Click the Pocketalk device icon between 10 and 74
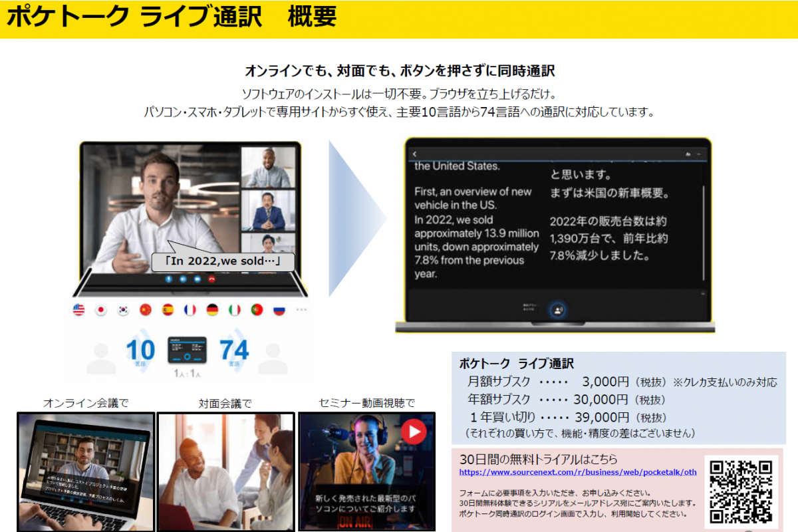This screenshot has height=532, width=798. click(x=187, y=350)
